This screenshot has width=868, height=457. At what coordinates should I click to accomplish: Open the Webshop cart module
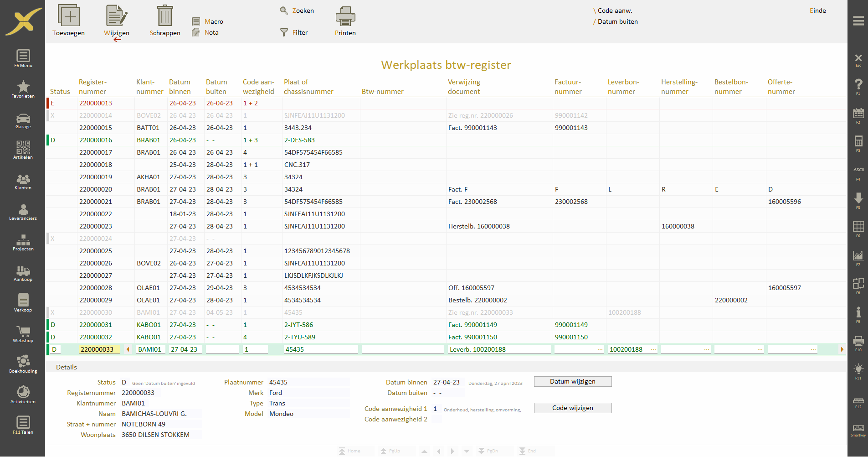click(23, 334)
